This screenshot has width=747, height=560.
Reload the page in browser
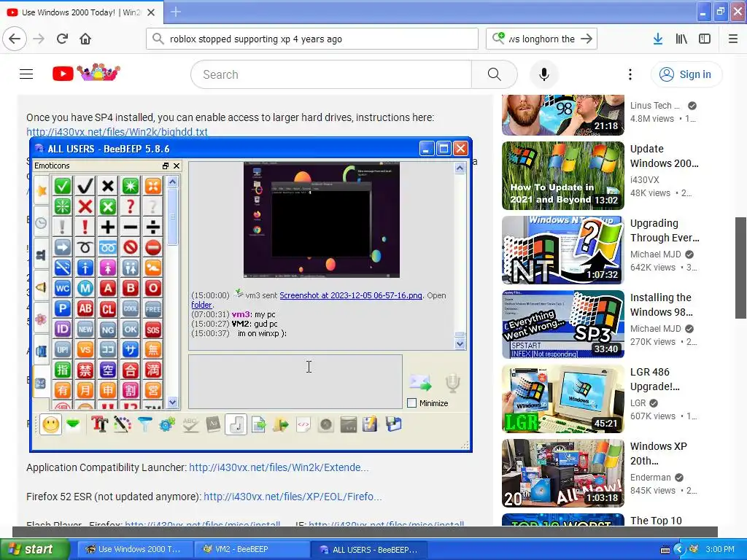(63, 39)
